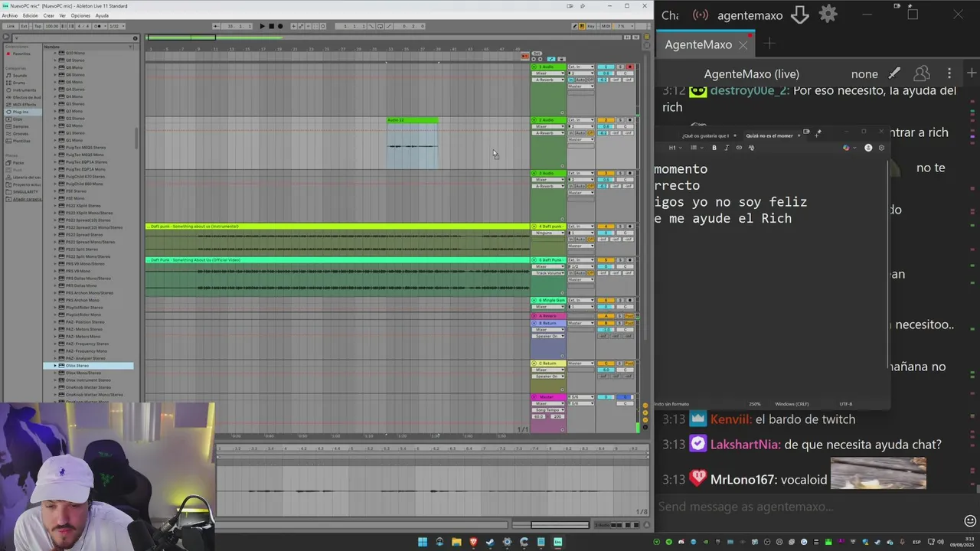Click Añadir carpeta in browser Places
This screenshot has height=551, width=980.
[x=27, y=199]
